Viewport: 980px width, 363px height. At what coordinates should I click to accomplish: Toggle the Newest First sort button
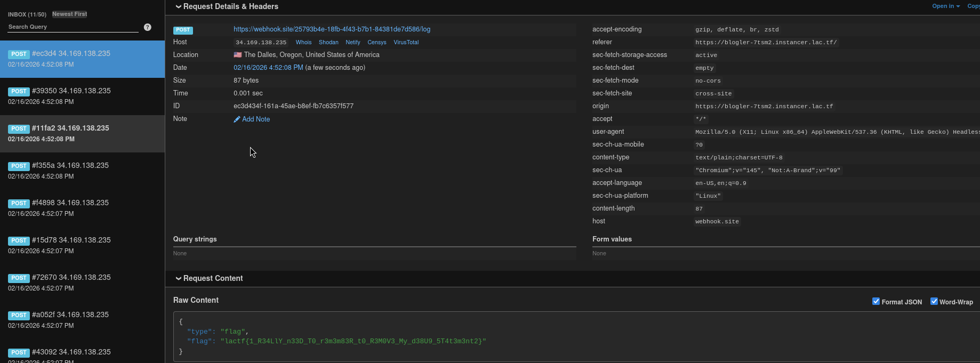point(69,14)
